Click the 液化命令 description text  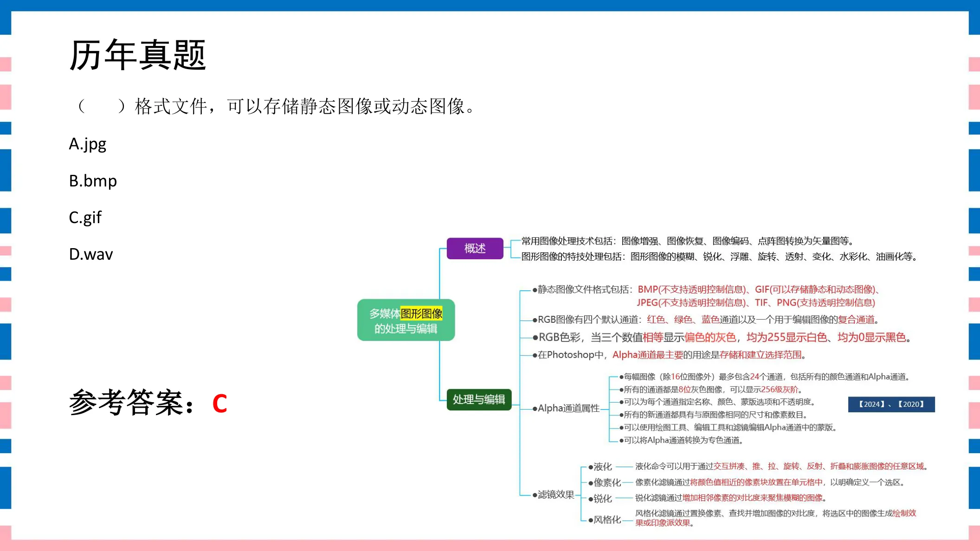pos(781,466)
